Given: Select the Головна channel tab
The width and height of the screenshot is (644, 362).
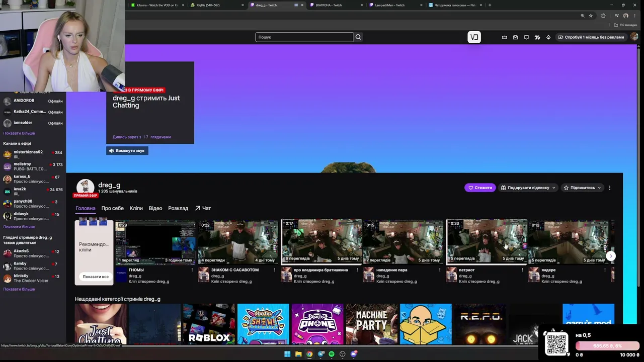Looking at the screenshot, I should (x=86, y=208).
